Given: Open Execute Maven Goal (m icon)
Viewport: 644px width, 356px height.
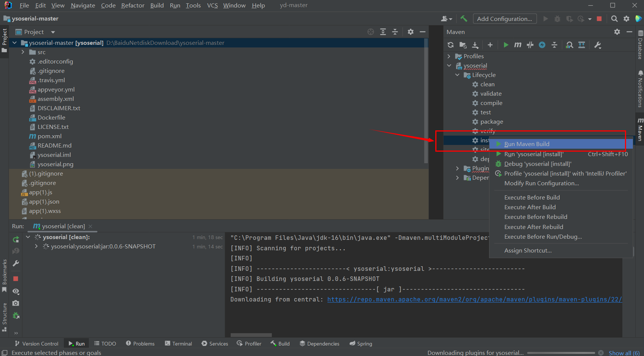Looking at the screenshot, I should coord(518,45).
